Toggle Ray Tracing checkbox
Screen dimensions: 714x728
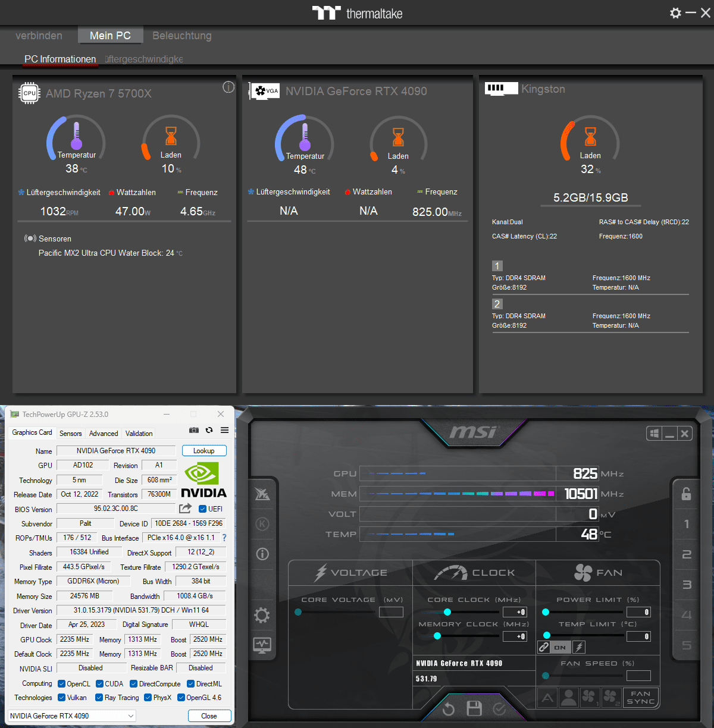pos(99,698)
